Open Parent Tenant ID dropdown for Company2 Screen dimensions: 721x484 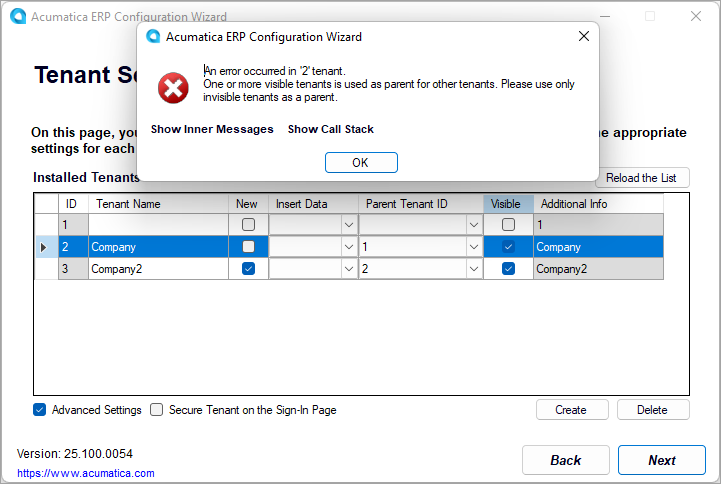coord(473,269)
